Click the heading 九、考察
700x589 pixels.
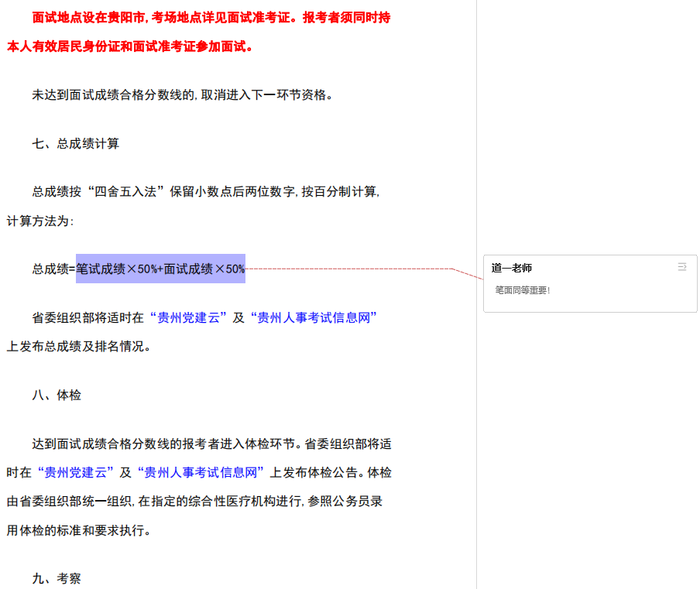coord(57,578)
